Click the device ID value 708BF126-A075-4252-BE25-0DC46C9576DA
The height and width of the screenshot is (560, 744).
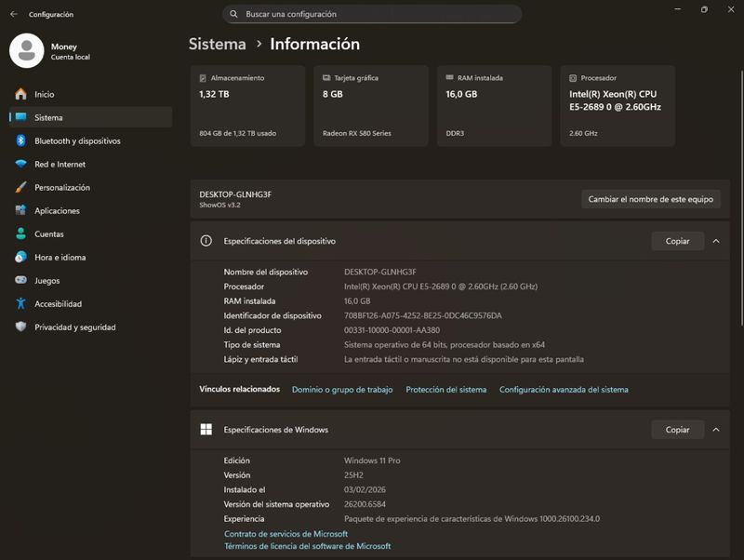click(x=423, y=315)
